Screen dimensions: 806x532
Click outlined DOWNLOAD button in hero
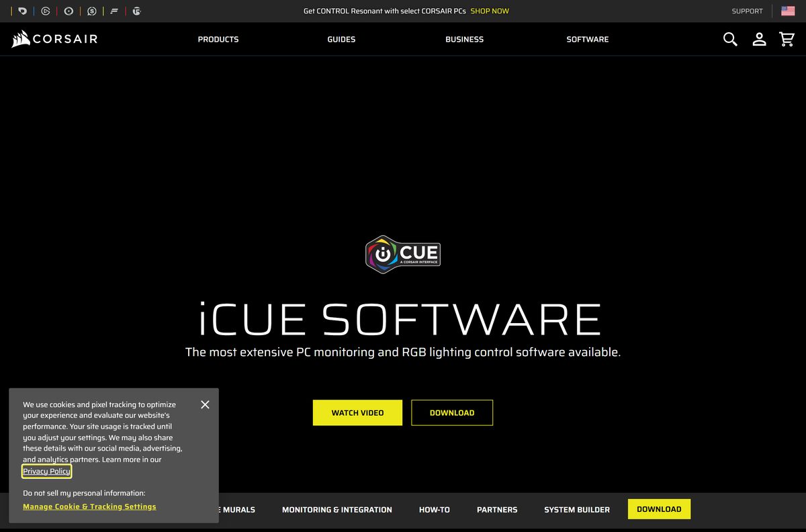(x=452, y=412)
